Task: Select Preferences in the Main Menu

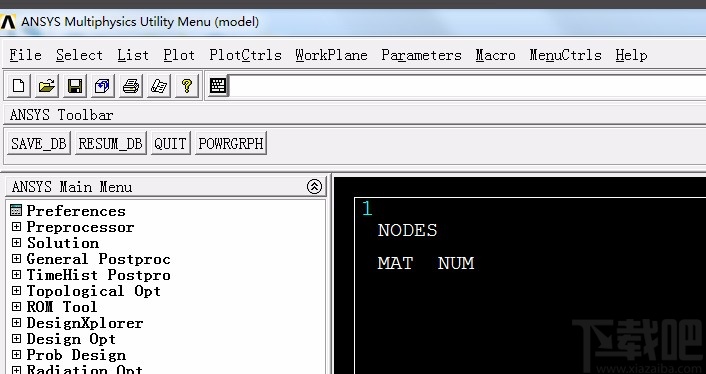Action: (76, 211)
